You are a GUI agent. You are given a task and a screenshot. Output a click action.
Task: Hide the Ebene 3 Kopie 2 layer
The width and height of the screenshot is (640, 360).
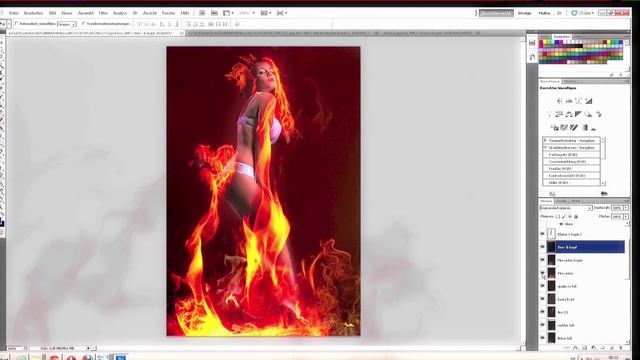[x=542, y=234]
